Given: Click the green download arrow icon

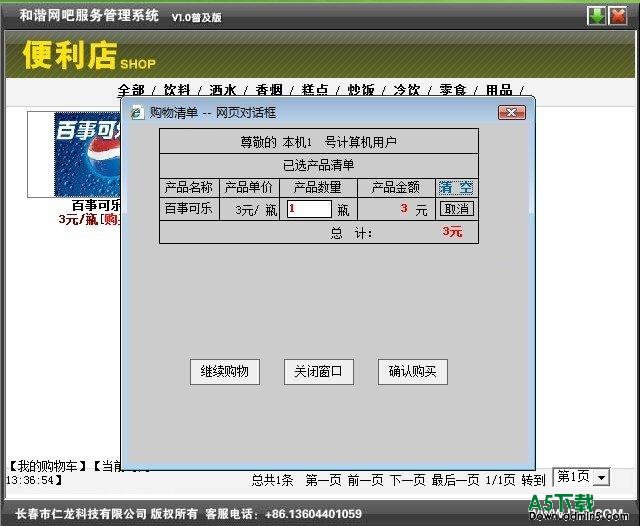Looking at the screenshot, I should pyautogui.click(x=596, y=16).
